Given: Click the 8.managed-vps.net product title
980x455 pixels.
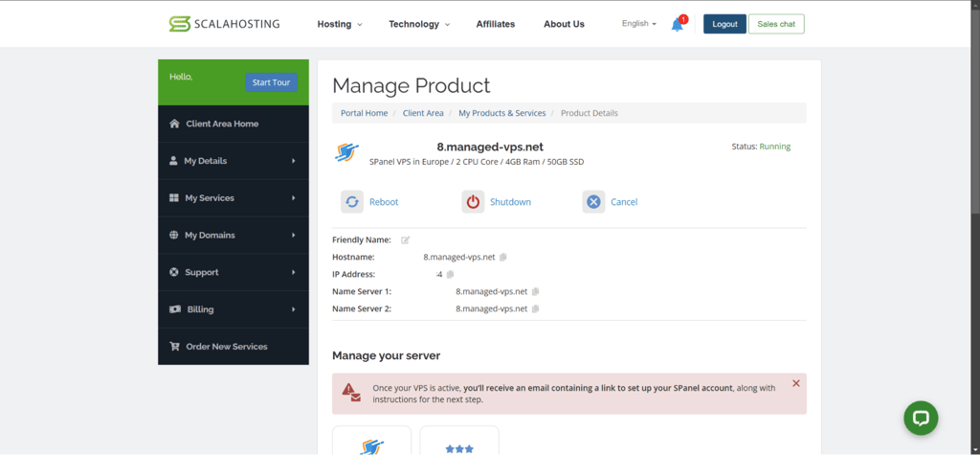Looking at the screenshot, I should point(490,148).
